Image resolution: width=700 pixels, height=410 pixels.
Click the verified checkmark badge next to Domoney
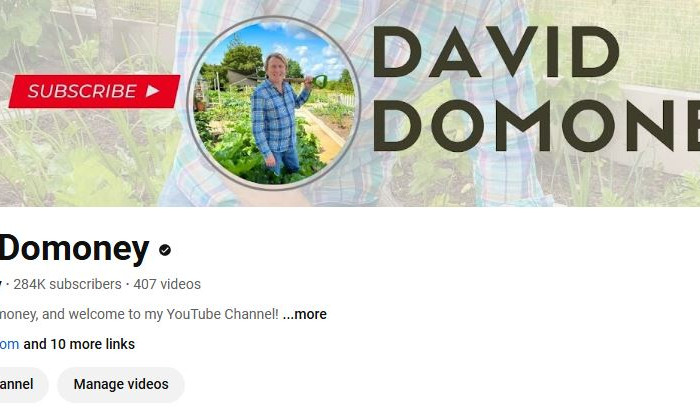pos(165,250)
